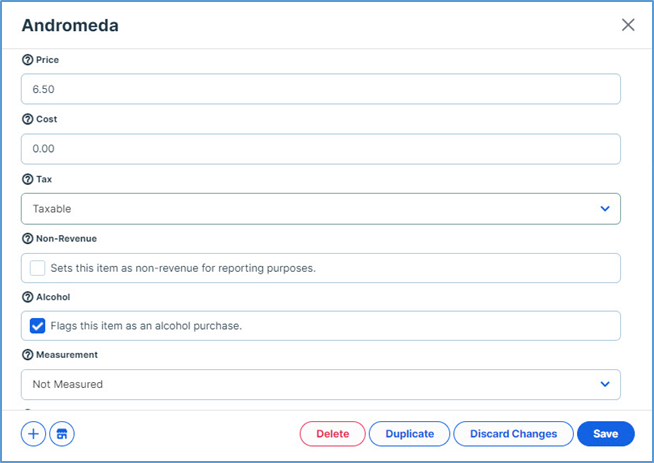The width and height of the screenshot is (654, 463).
Task: Click the red Delete button
Action: (x=332, y=434)
